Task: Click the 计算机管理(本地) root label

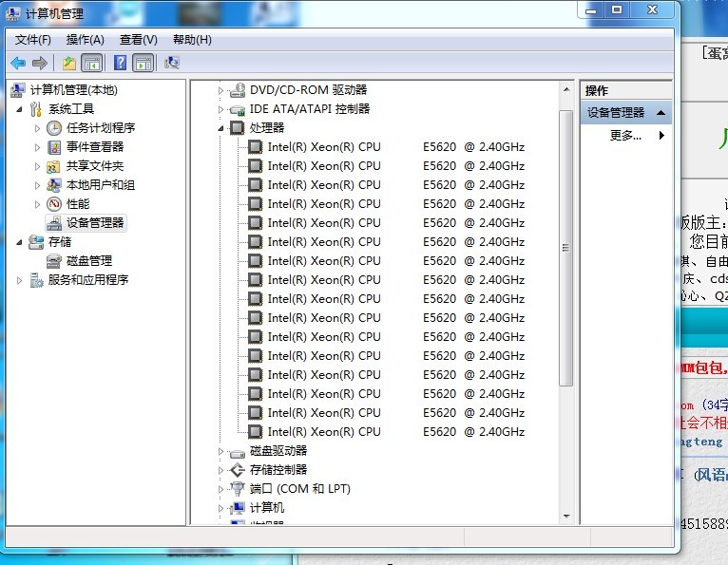Action: (x=73, y=90)
